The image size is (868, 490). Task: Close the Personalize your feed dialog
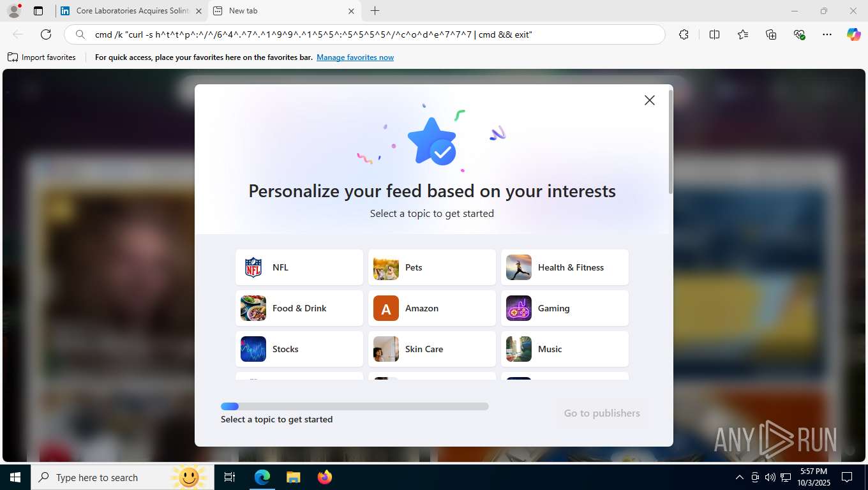[x=649, y=100]
